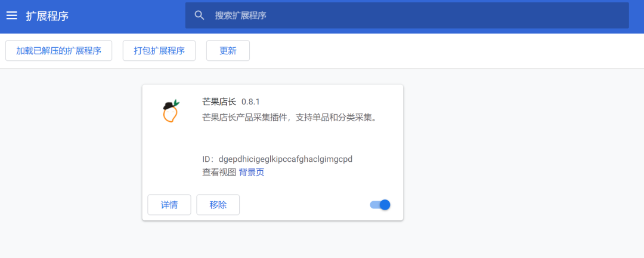
Task: Click the search magnifier icon
Action: point(200,16)
